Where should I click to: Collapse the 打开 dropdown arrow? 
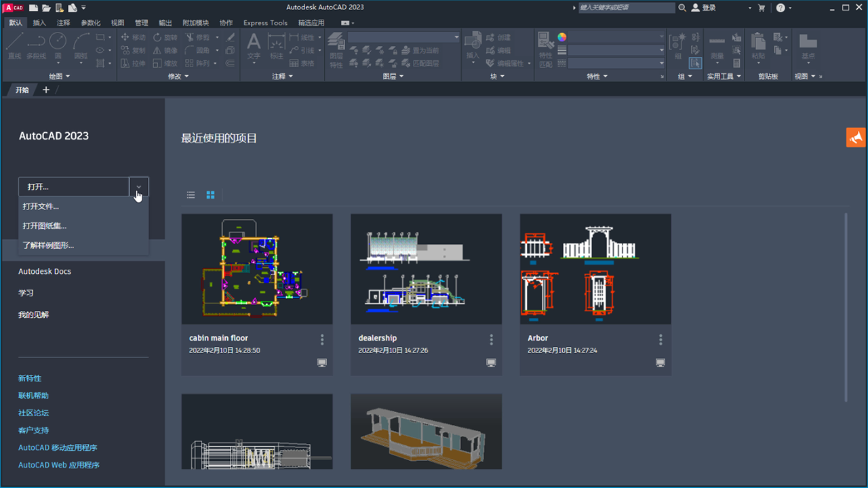click(x=139, y=186)
